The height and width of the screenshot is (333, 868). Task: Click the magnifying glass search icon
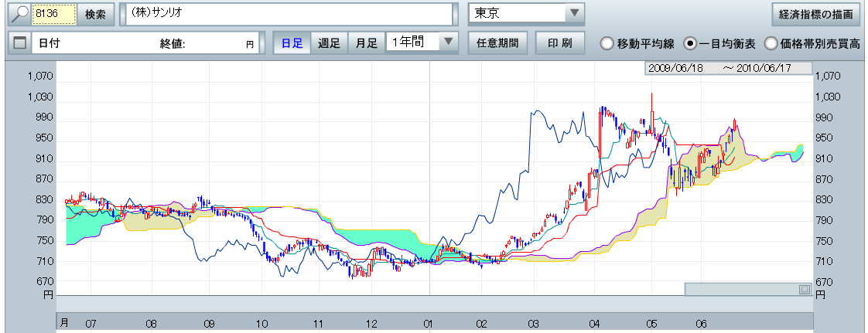19,15
